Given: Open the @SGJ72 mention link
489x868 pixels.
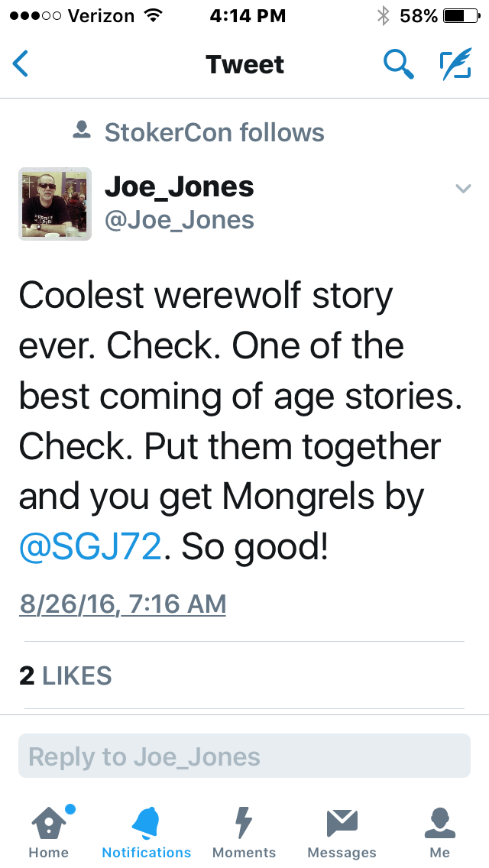Looking at the screenshot, I should (90, 546).
